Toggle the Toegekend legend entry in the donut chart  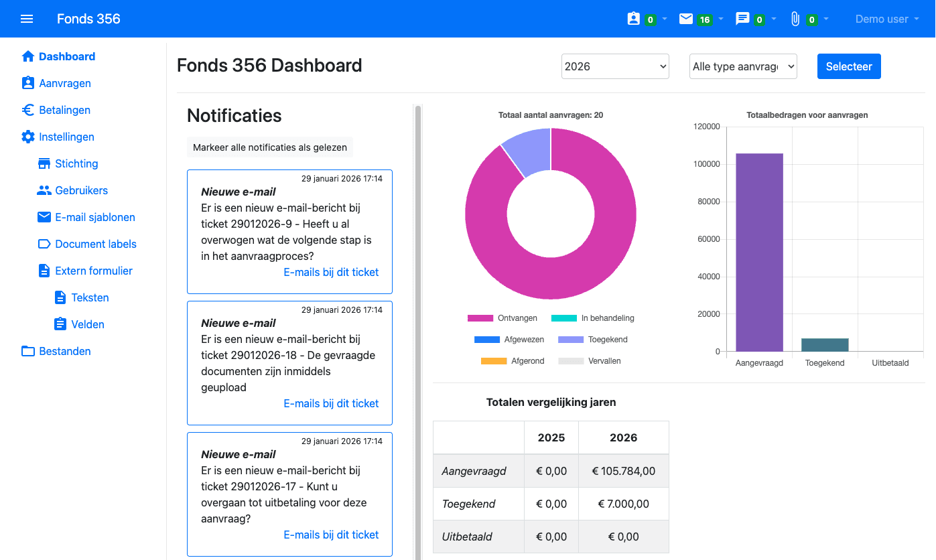click(x=594, y=340)
